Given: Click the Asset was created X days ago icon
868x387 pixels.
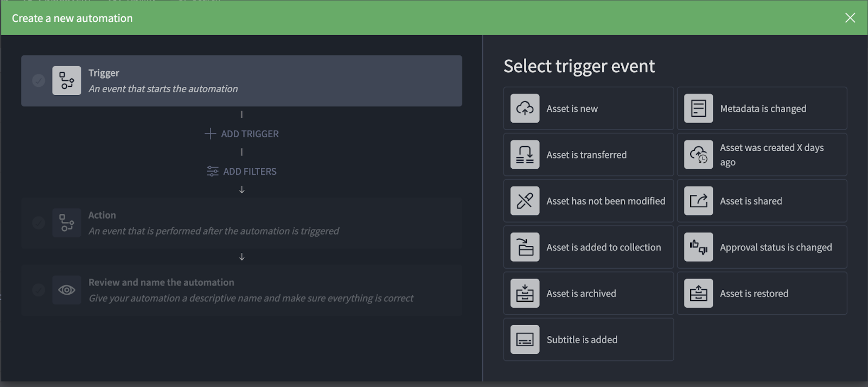Looking at the screenshot, I should click(698, 155).
